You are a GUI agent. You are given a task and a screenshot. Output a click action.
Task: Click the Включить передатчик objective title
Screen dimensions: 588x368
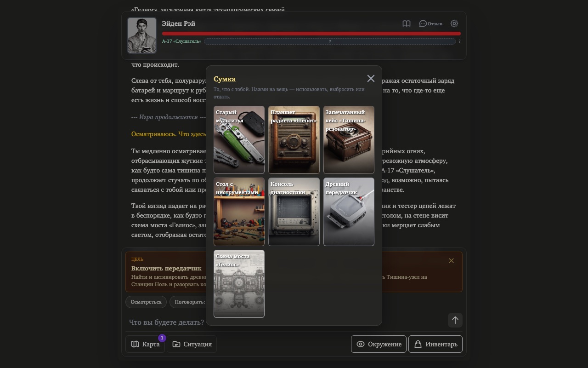[x=166, y=268]
